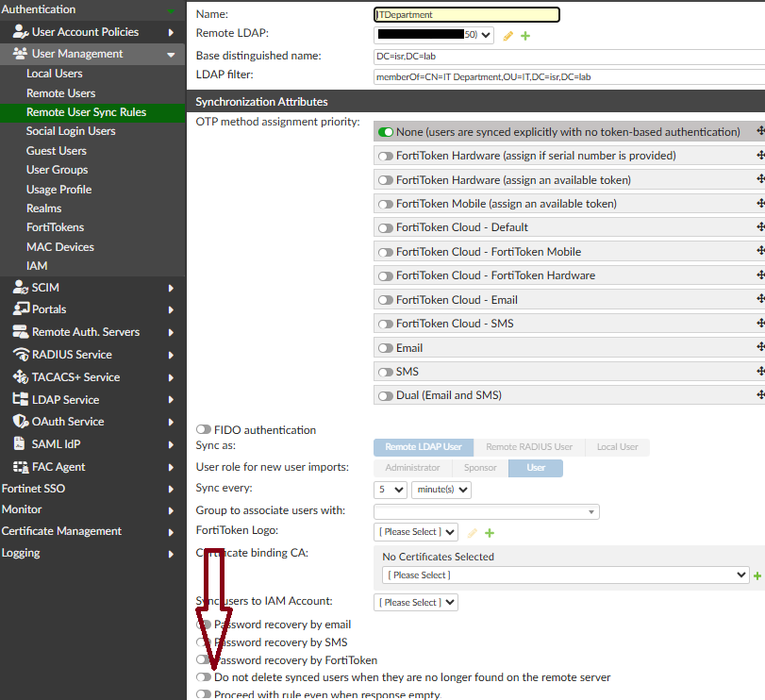Choose Administrator role for new imports
This screenshot has width=765, height=700.
coord(413,468)
